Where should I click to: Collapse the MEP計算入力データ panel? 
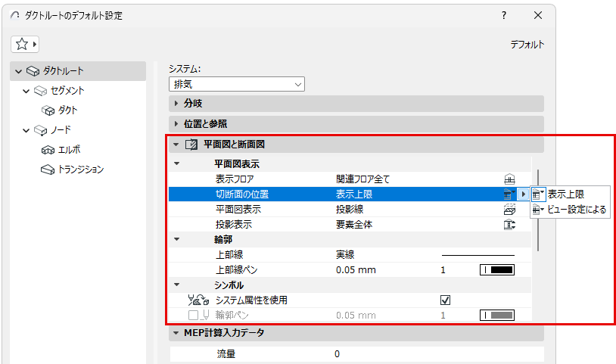coord(176,332)
